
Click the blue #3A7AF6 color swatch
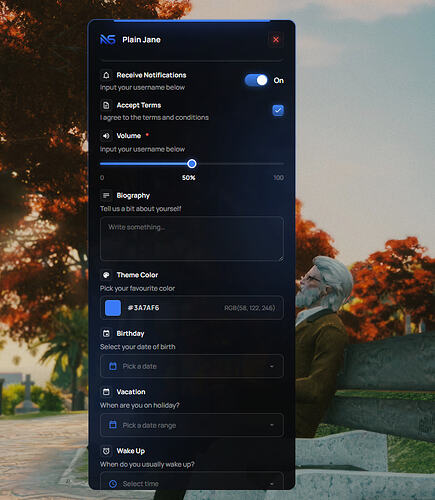[x=113, y=308]
